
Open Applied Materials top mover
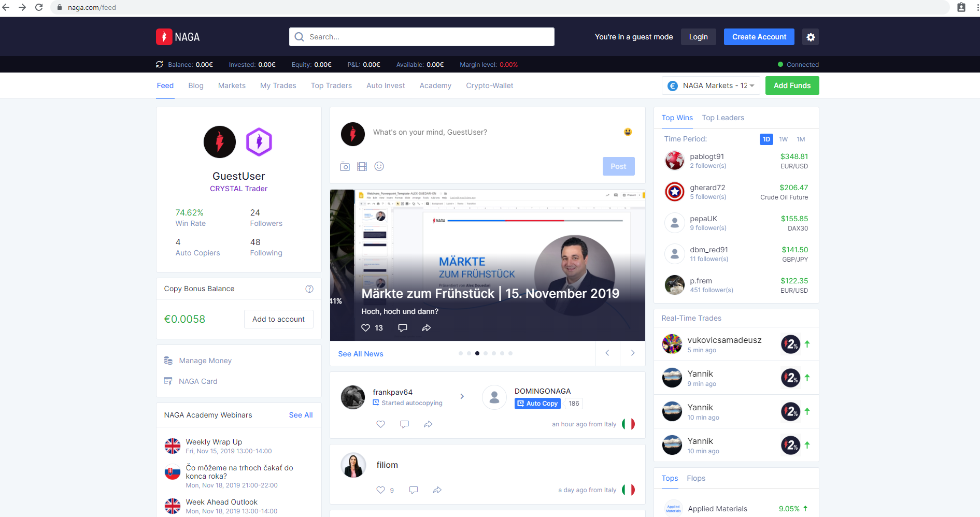[736, 509]
